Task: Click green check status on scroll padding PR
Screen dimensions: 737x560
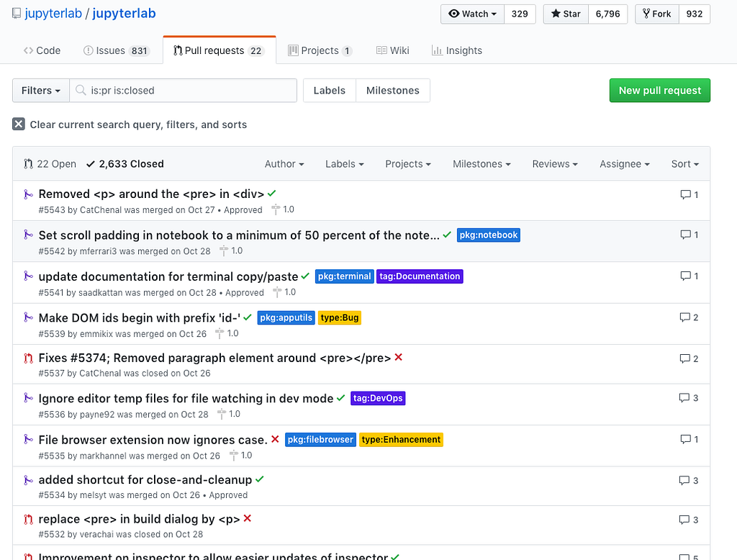Action: pyautogui.click(x=447, y=234)
